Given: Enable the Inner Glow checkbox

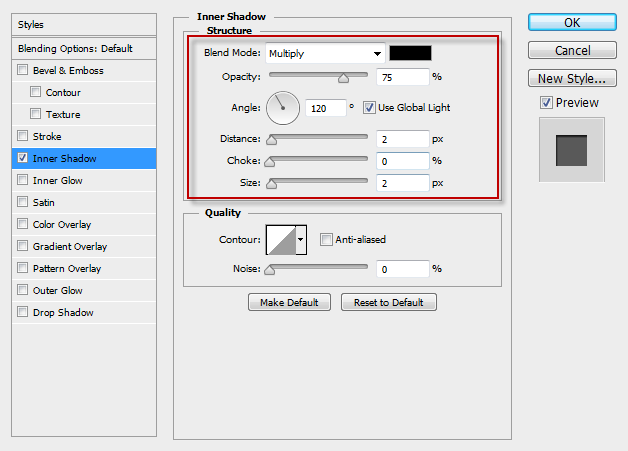Looking at the screenshot, I should tap(23, 180).
